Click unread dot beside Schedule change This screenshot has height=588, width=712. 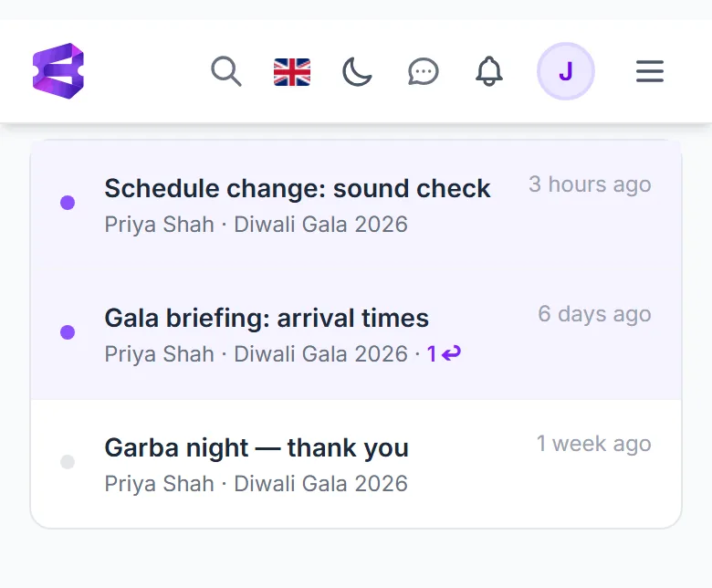coord(68,203)
